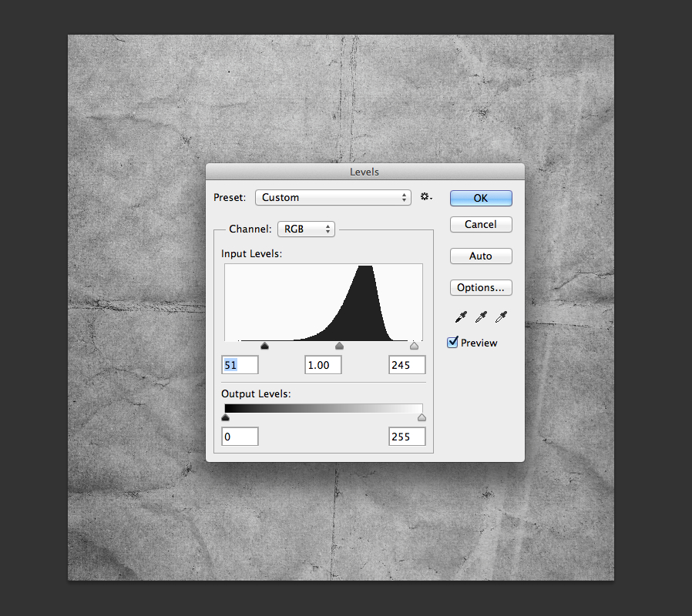
Task: Open the preset options gear menu
Action: pos(425,196)
